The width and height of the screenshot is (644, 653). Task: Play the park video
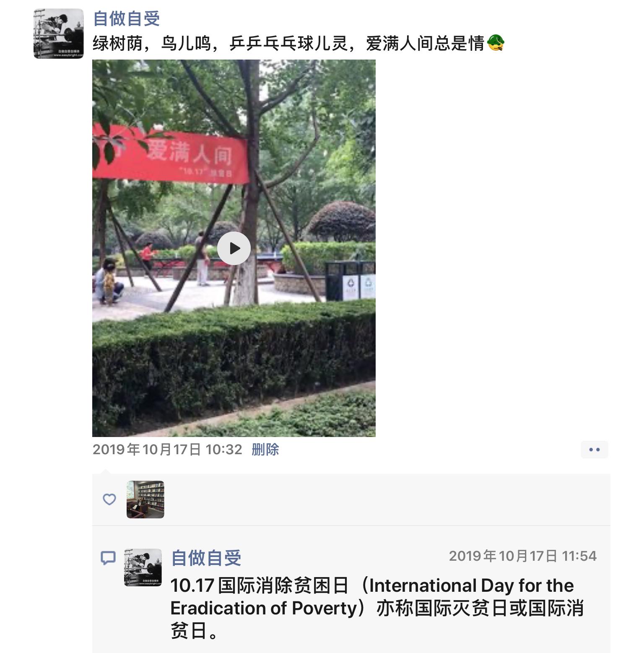(x=234, y=248)
